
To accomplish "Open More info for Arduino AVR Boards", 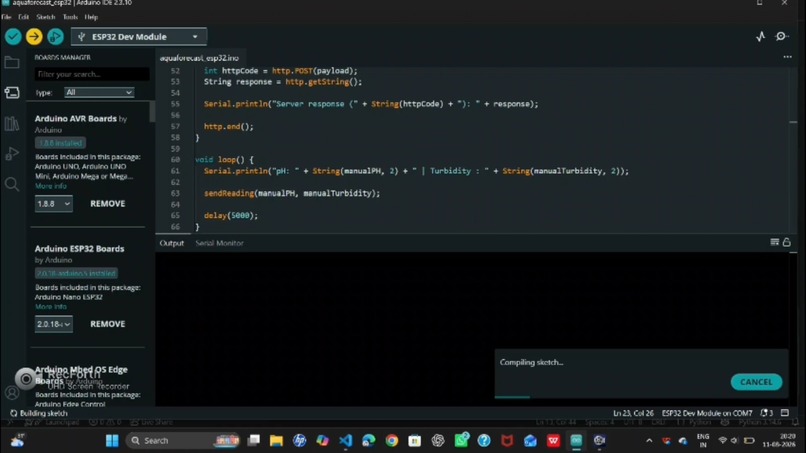I will pyautogui.click(x=51, y=186).
